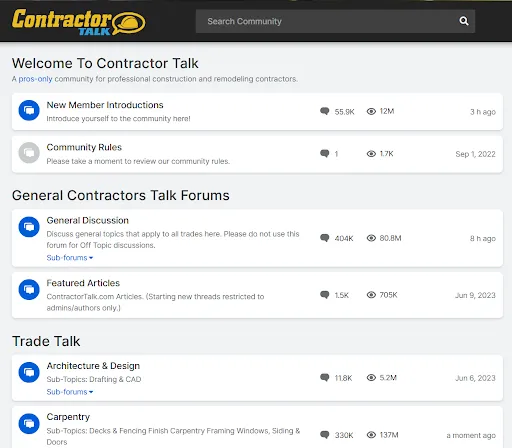Click the grey Community Rules forum icon

(29, 153)
